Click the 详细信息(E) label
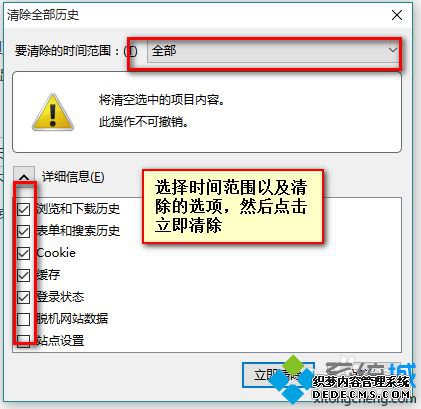The image size is (421, 409). click(x=73, y=177)
